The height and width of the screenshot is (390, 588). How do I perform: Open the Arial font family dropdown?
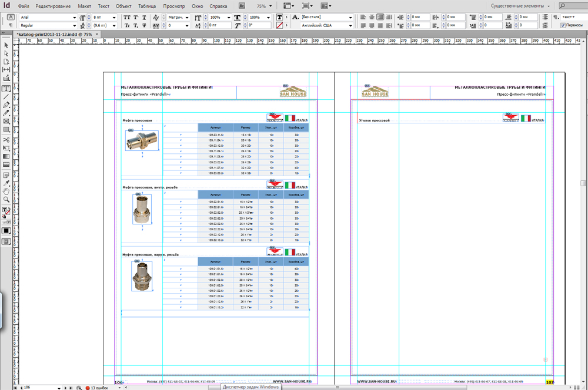[x=74, y=18]
